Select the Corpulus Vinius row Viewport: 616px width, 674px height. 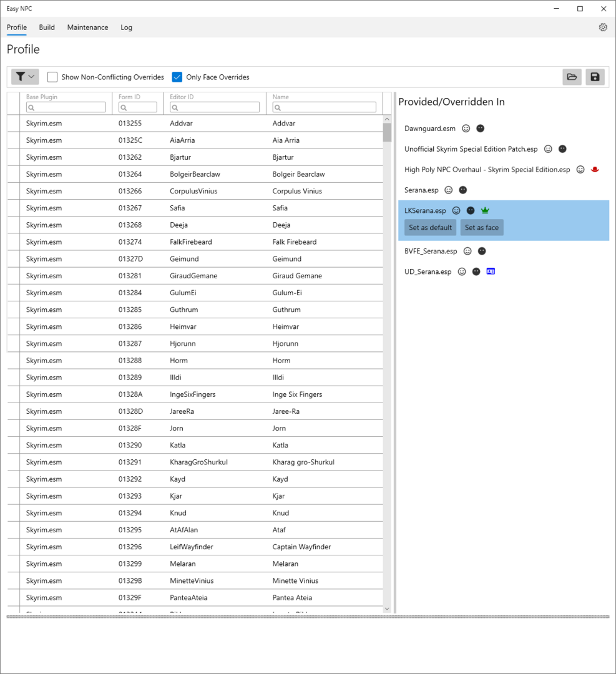[195, 191]
